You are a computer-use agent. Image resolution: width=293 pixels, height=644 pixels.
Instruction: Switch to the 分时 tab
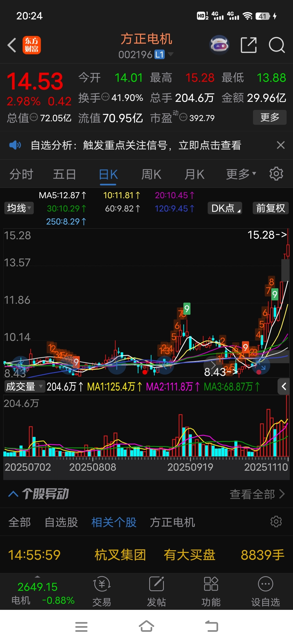coord(21,174)
